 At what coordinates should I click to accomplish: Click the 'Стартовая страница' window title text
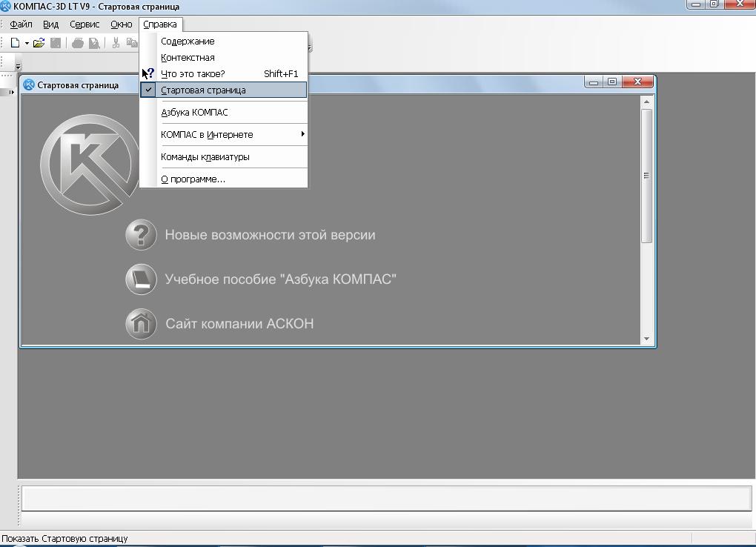tap(78, 85)
